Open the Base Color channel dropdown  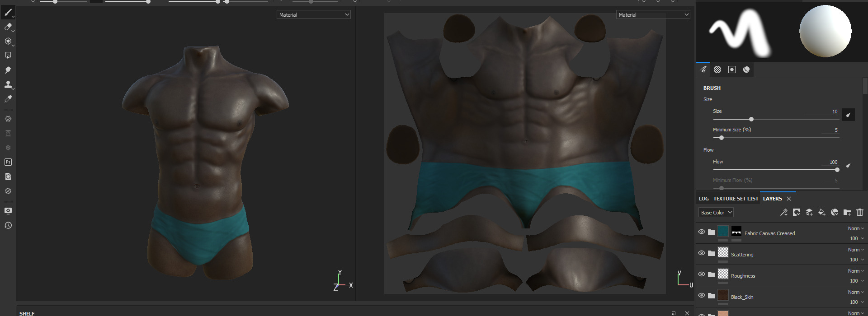[716, 213]
